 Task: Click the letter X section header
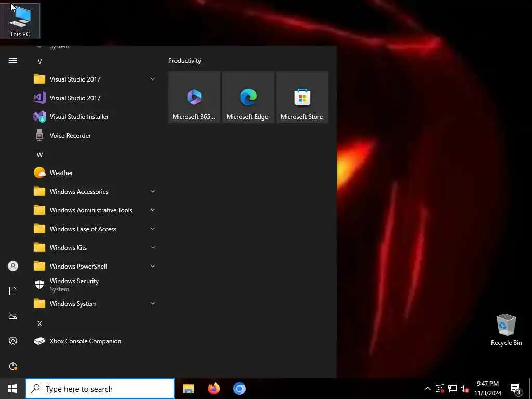[x=39, y=323]
